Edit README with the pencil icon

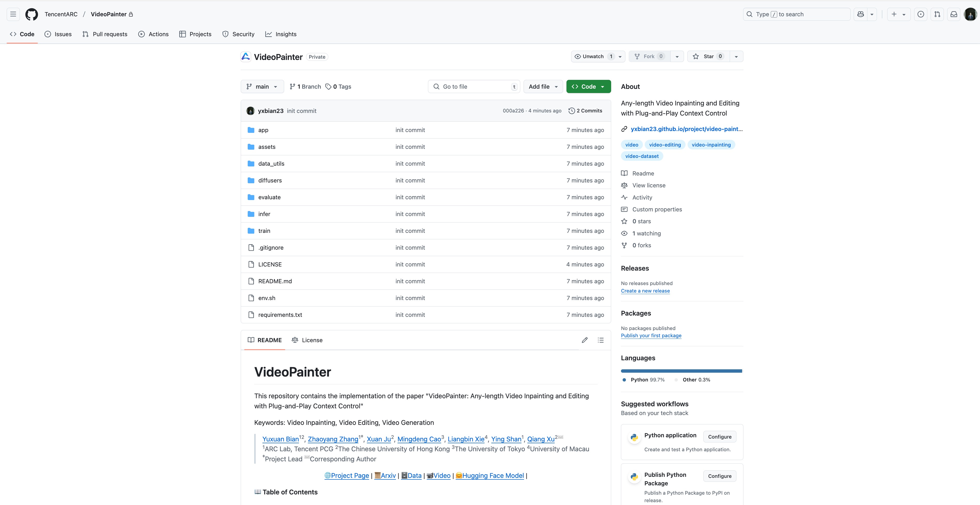point(585,340)
